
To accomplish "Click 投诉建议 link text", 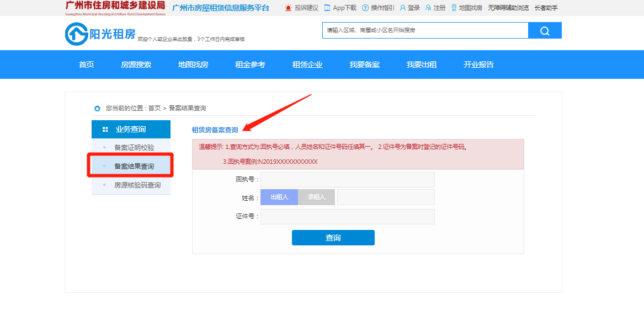I will (306, 8).
